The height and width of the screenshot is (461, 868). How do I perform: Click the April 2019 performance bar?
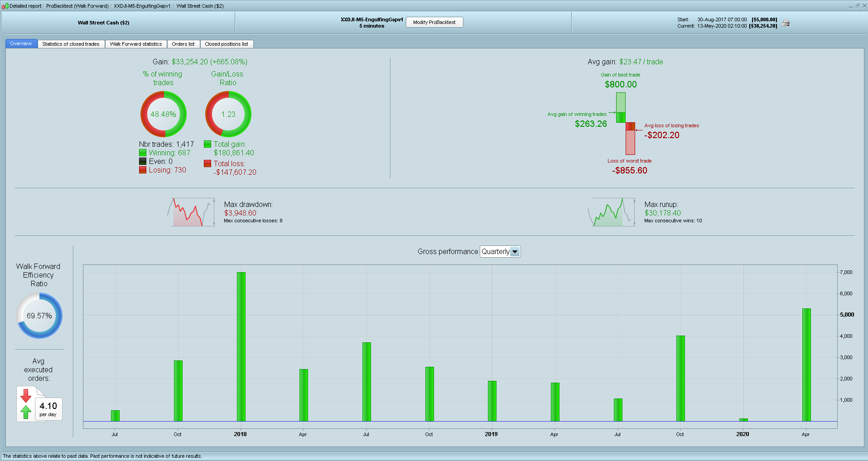coord(555,402)
